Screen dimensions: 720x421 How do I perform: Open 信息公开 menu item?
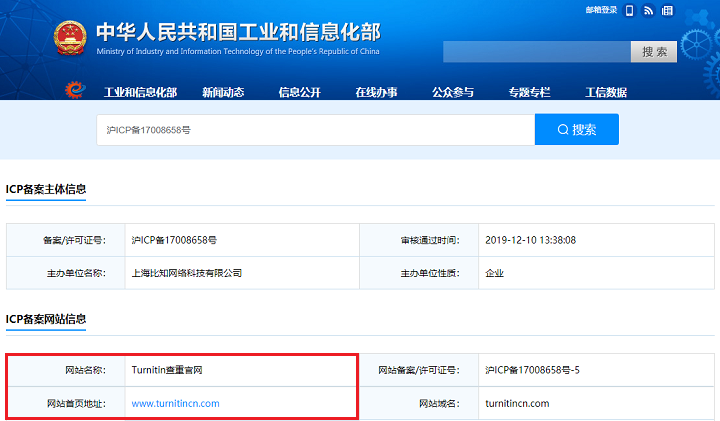(299, 92)
